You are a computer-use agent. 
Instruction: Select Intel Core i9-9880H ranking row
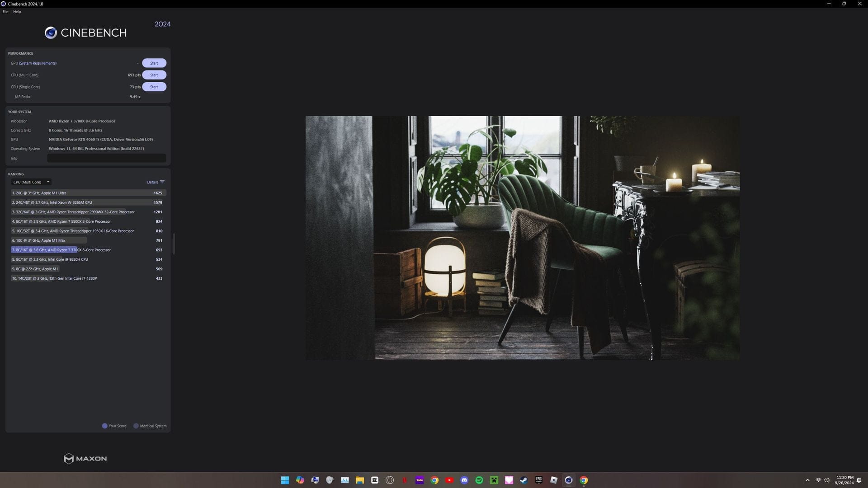88,259
